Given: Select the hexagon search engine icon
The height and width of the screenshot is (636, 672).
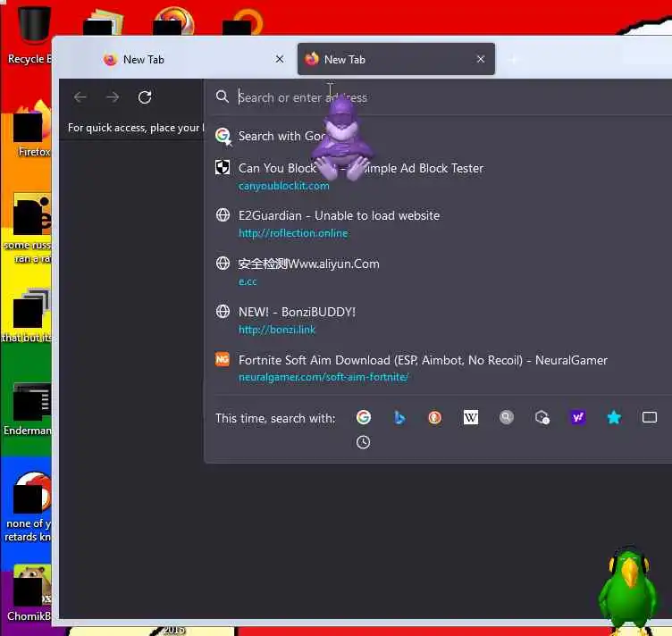Looking at the screenshot, I should [x=542, y=417].
